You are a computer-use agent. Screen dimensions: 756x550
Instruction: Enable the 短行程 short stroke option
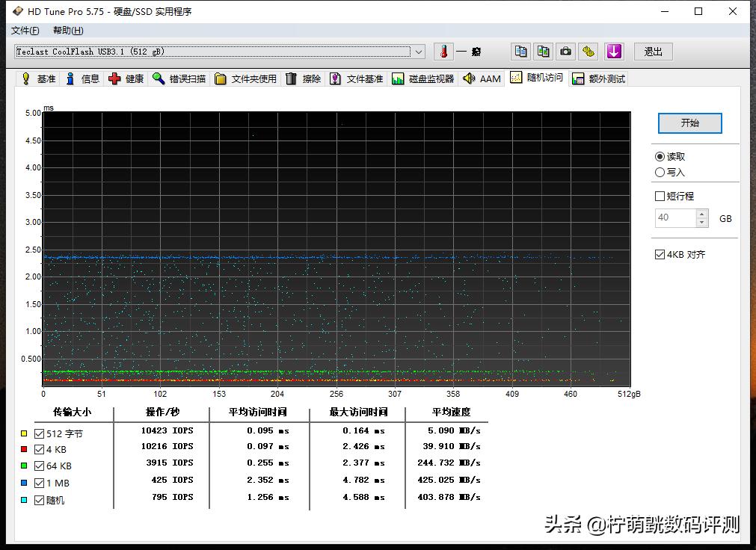point(660,196)
